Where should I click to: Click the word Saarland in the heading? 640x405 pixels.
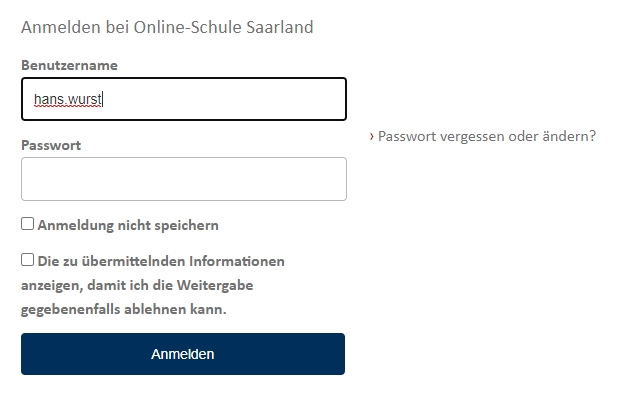(x=280, y=27)
